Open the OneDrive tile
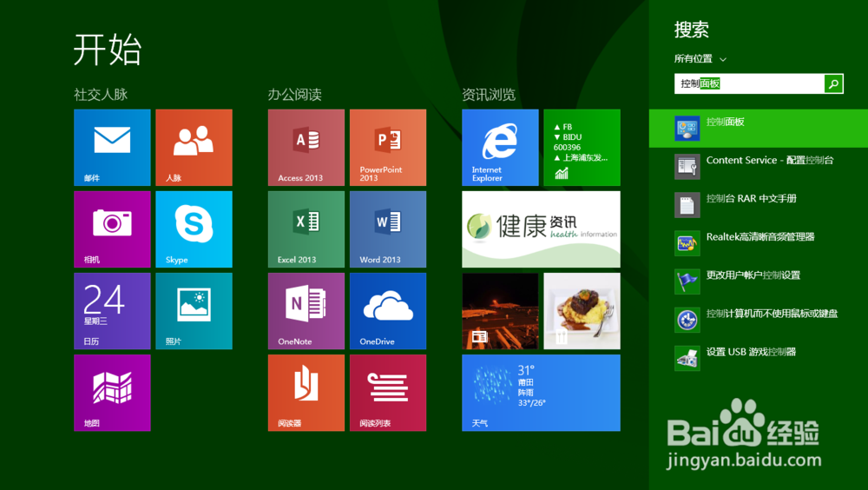The width and height of the screenshot is (868, 490). [x=388, y=311]
